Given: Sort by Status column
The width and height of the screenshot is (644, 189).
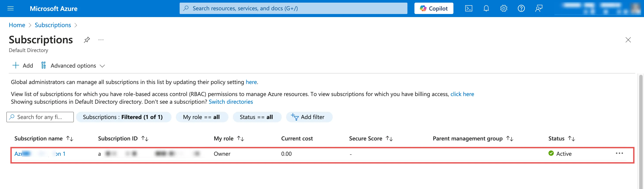Looking at the screenshot, I should [x=561, y=138].
